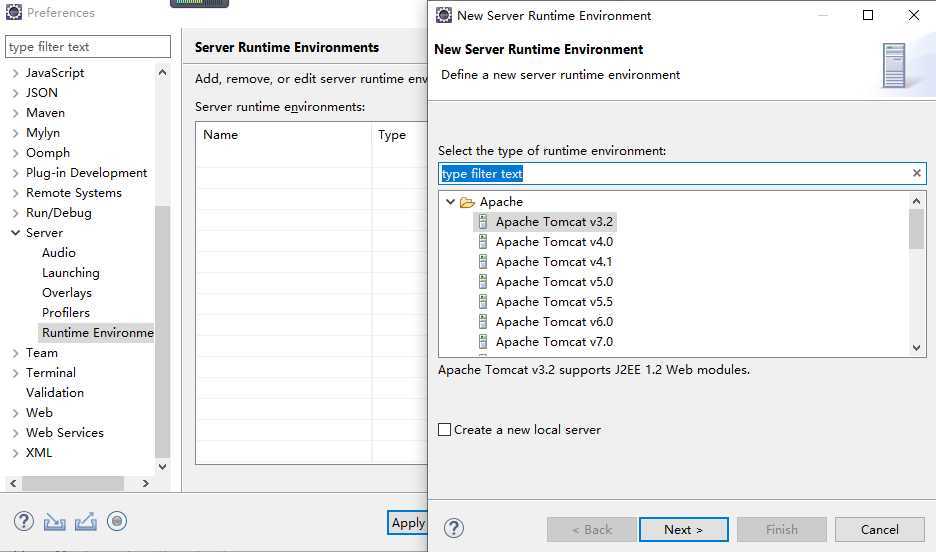This screenshot has height=552, width=936.
Task: Select the Runtime Environments page
Action: 97,332
